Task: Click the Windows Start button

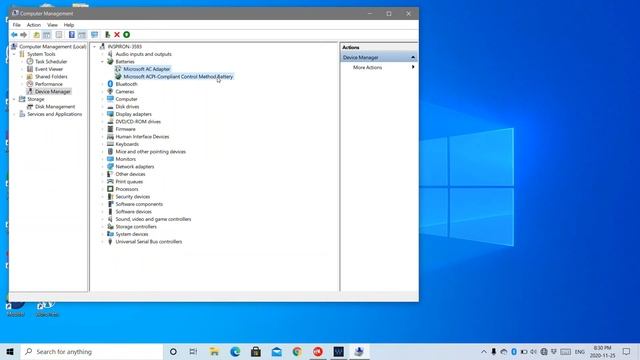Action: coord(10,351)
